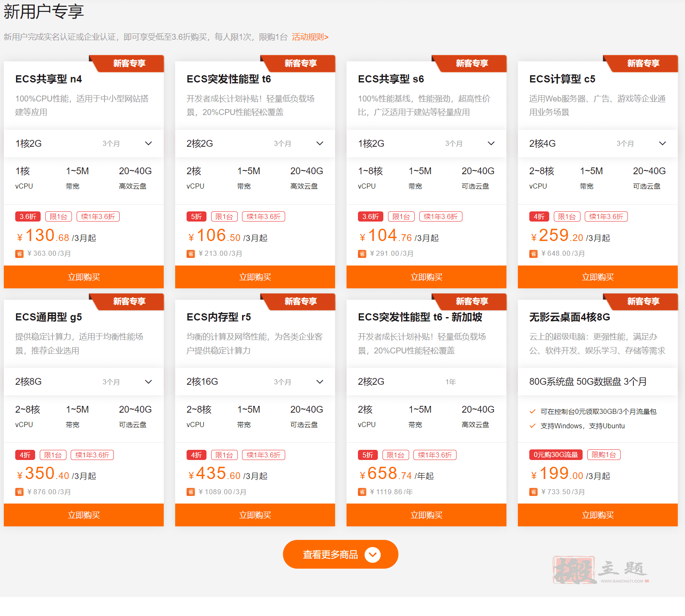Click price tag icon beside ¥733.50/3月
The height and width of the screenshot is (616, 685).
(x=534, y=492)
